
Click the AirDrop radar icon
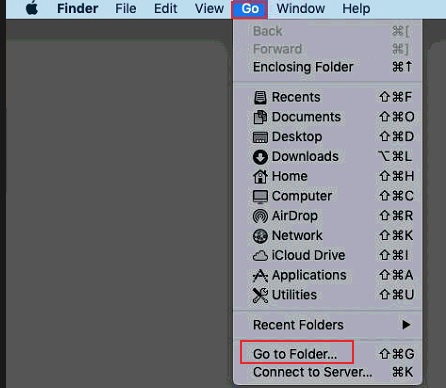pos(260,216)
